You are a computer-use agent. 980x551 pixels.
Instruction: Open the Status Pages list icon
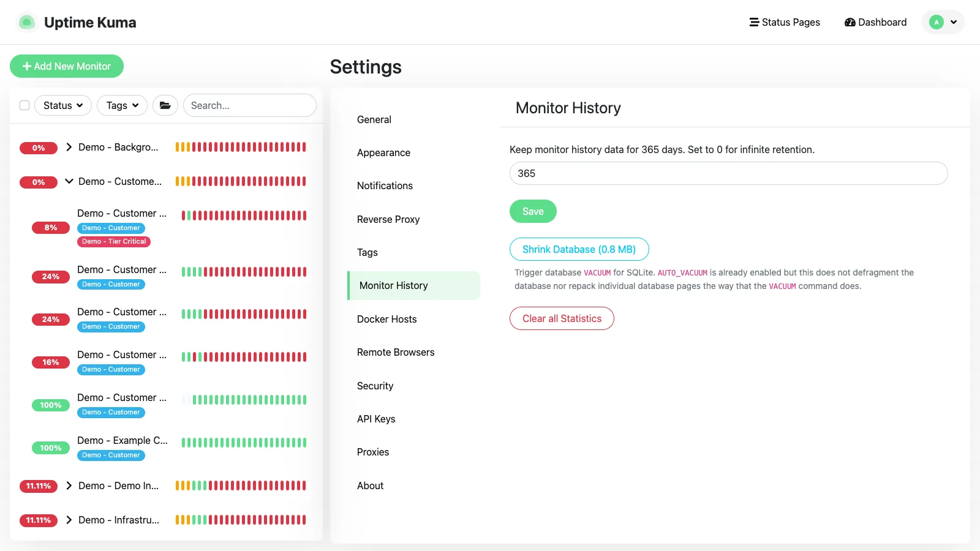[x=754, y=22]
